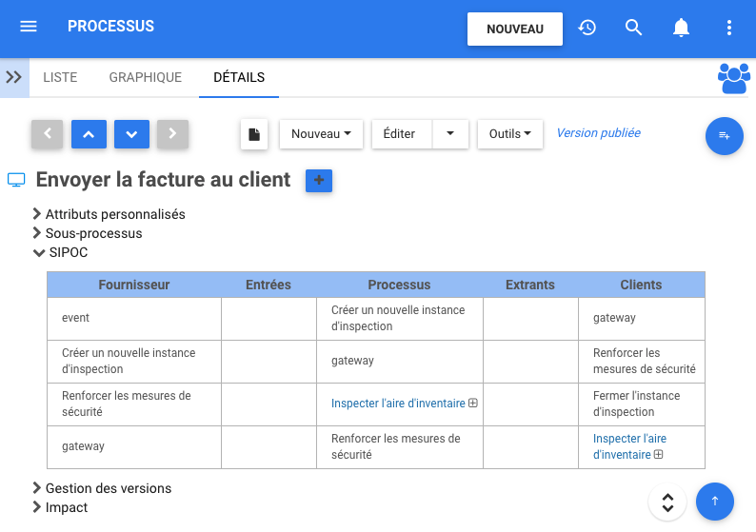Toggle the sidebar with double chevron

click(x=14, y=77)
